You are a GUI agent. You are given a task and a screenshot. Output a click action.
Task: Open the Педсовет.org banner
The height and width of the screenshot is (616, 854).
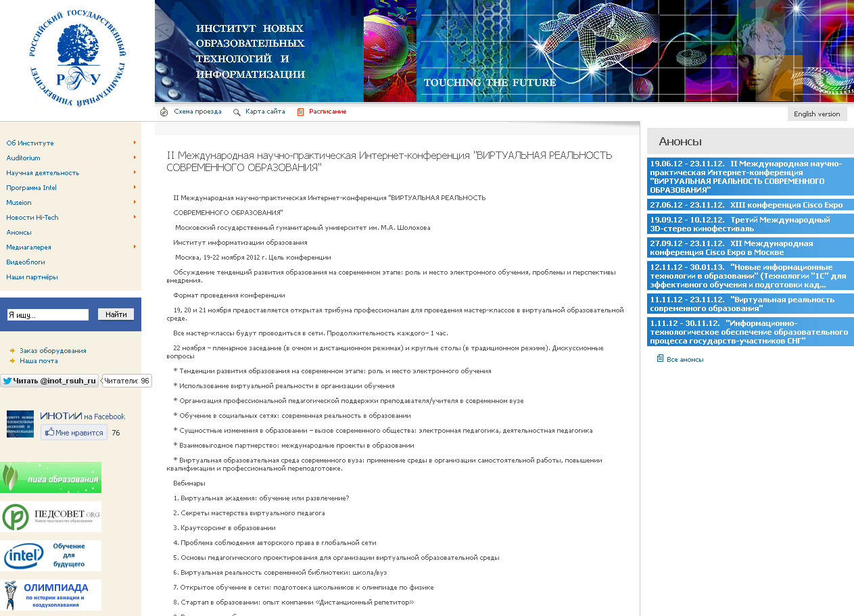click(51, 517)
